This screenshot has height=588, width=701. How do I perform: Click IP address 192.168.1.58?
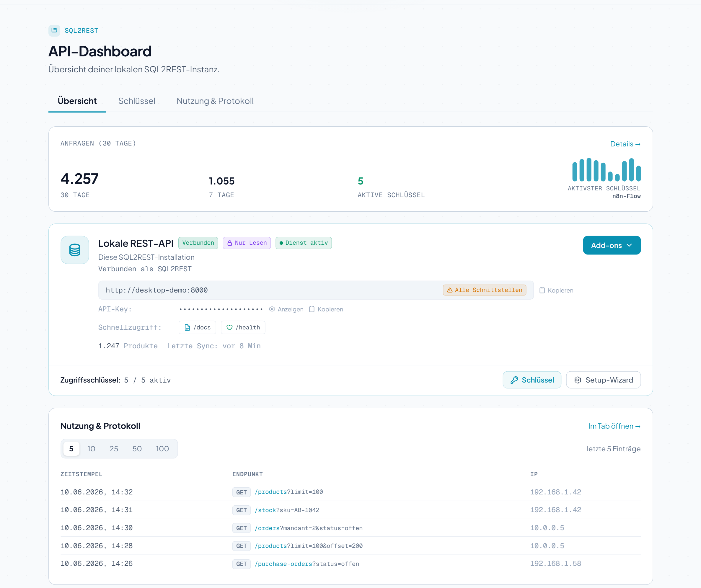coord(555,563)
